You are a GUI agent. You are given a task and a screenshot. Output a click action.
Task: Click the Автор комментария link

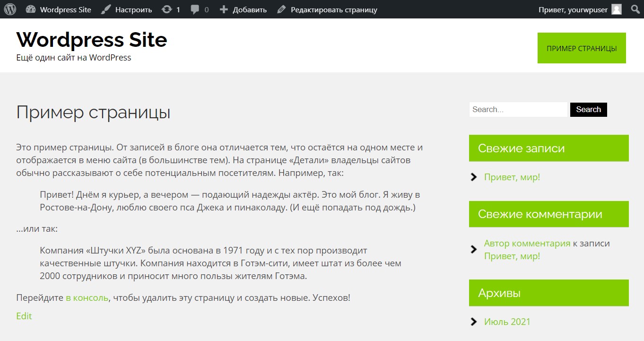pyautogui.click(x=526, y=243)
